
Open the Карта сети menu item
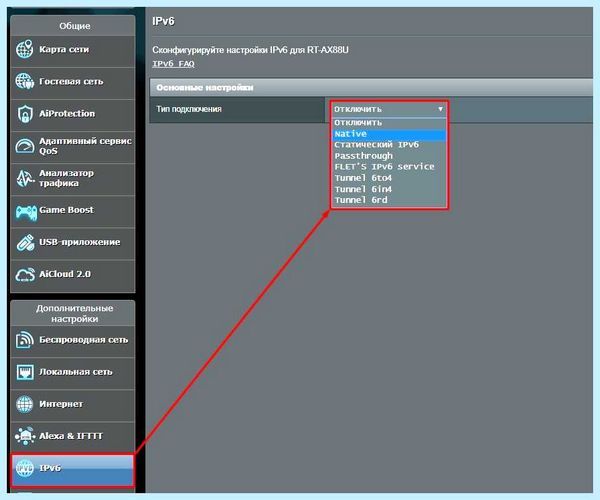click(73, 52)
